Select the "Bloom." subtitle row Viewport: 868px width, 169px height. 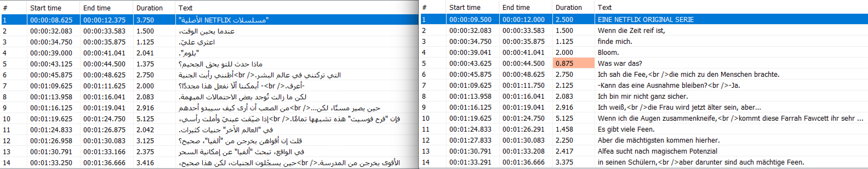coord(608,53)
